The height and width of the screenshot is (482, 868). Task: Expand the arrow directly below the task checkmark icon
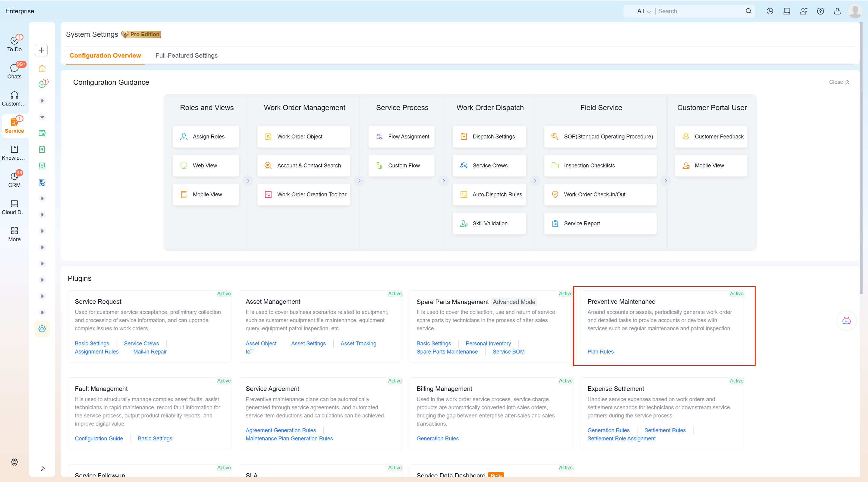[42, 100]
